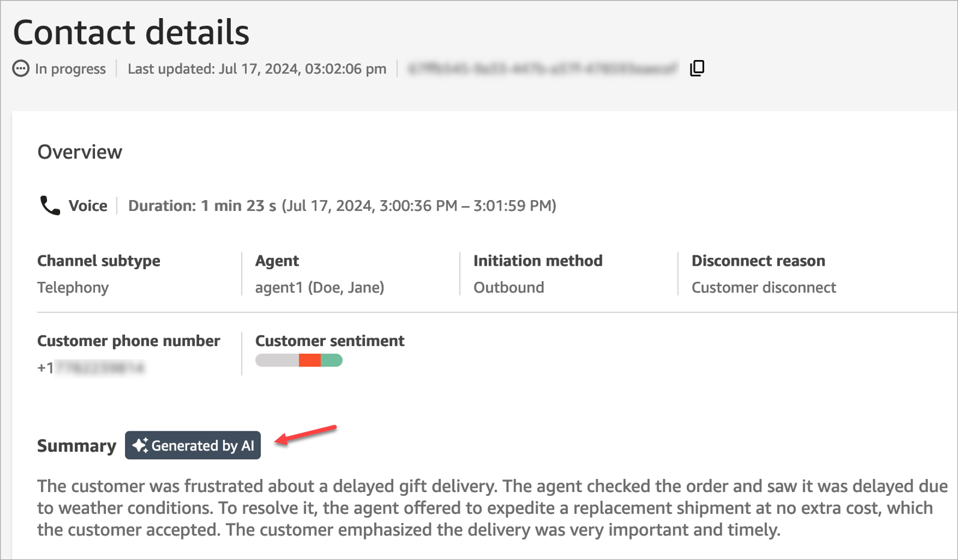Click the Outbound initiation method value
The width and height of the screenshot is (958, 560).
pyautogui.click(x=508, y=287)
